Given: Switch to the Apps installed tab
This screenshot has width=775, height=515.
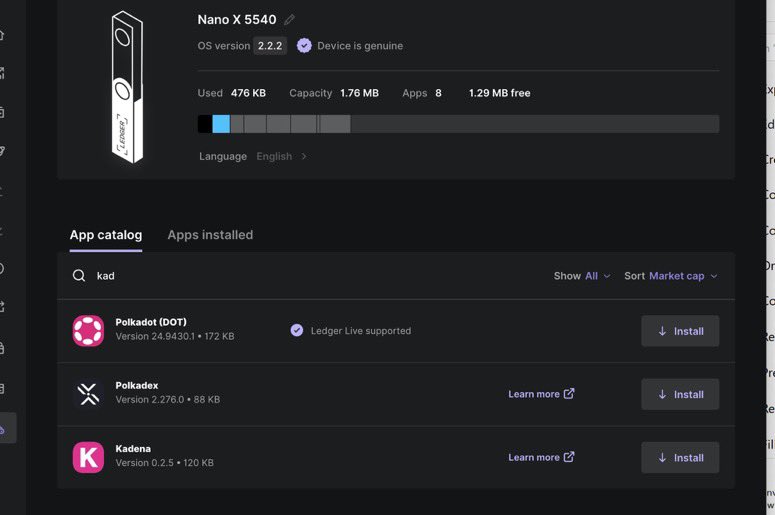Looking at the screenshot, I should click(210, 235).
